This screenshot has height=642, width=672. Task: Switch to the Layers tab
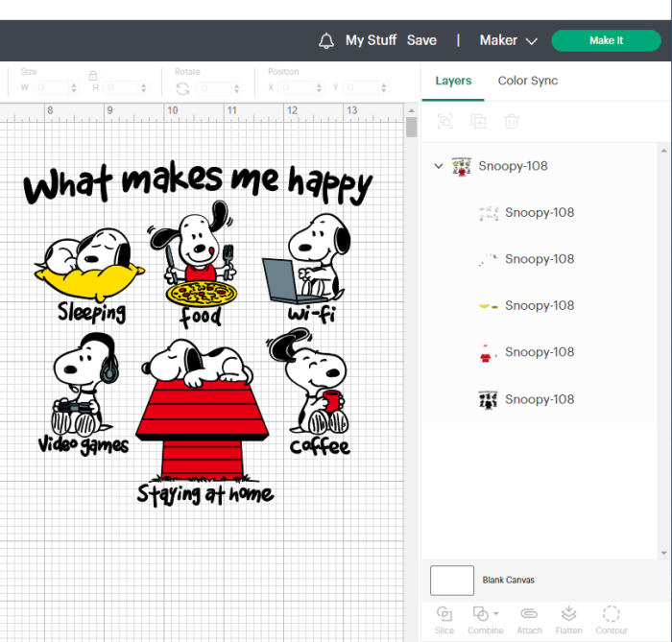tap(453, 81)
